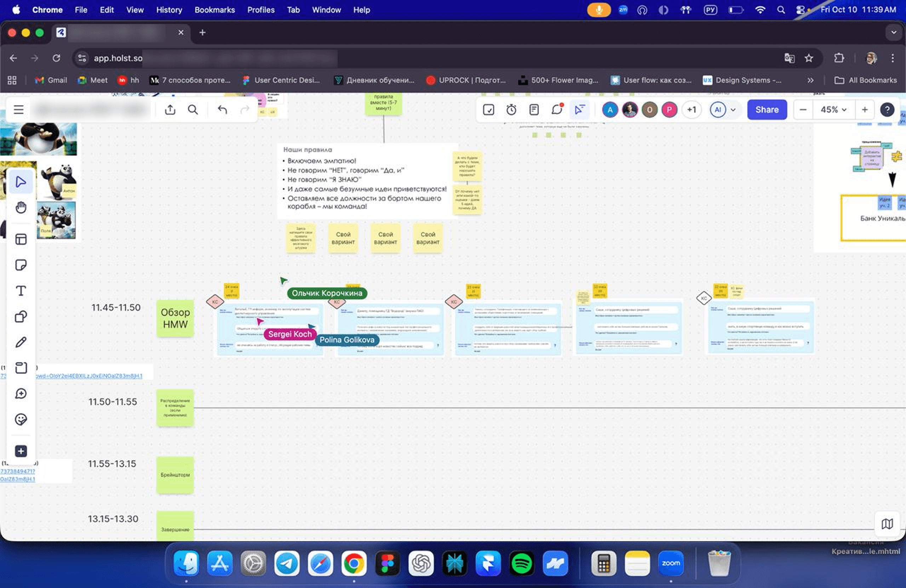Open the Bookmarks menu
Image resolution: width=906 pixels, height=588 pixels.
pyautogui.click(x=215, y=10)
